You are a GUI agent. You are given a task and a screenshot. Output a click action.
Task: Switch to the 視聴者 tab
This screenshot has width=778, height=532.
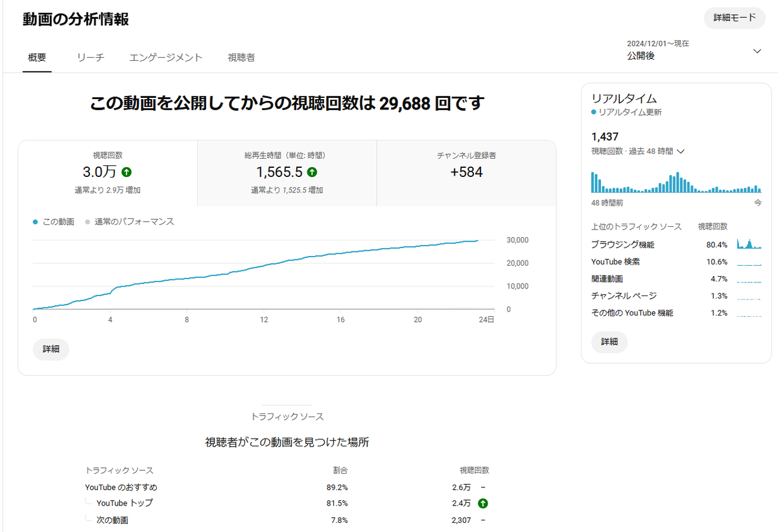tap(241, 57)
